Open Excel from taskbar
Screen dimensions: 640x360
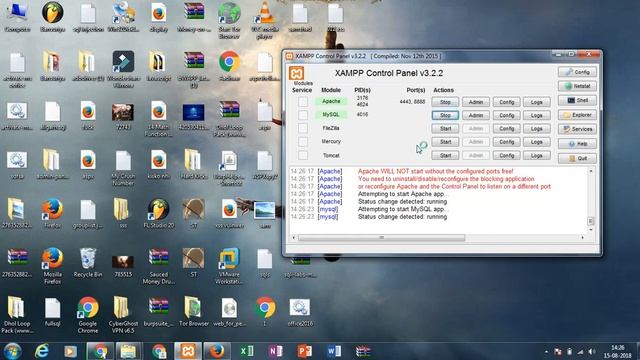pos(247,351)
